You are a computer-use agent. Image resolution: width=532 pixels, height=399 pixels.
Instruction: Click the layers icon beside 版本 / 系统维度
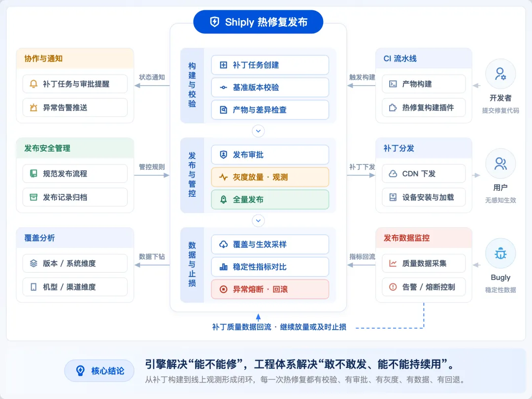tap(33, 263)
